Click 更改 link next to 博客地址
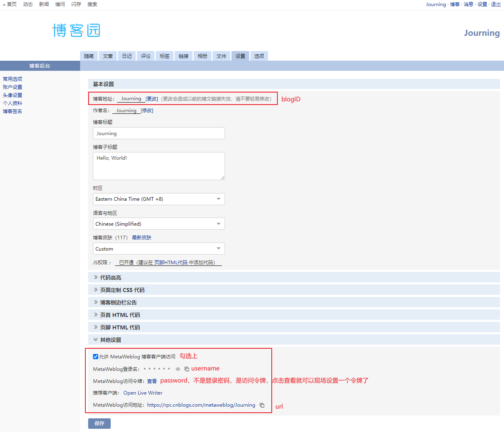This screenshot has height=432, width=504. coord(152,99)
